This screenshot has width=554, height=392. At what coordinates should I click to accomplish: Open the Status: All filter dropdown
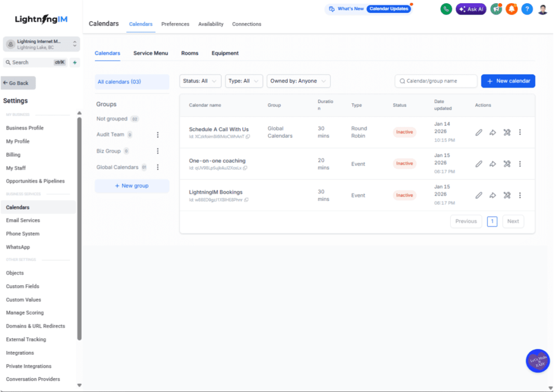(200, 81)
